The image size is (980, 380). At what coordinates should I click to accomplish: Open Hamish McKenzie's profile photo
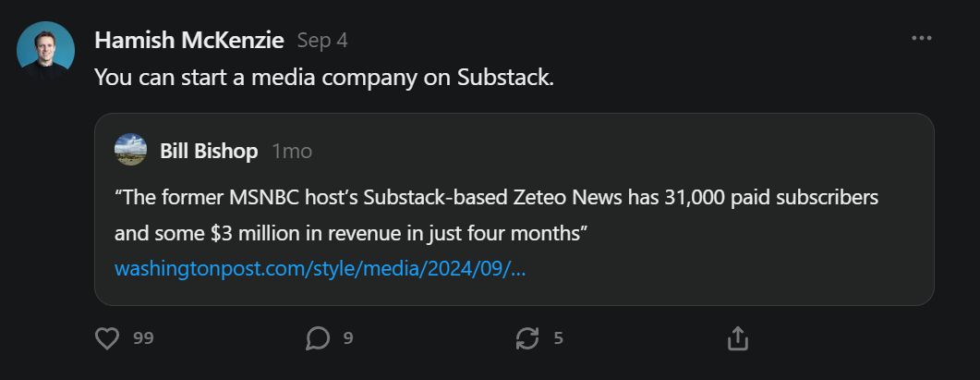pos(45,50)
